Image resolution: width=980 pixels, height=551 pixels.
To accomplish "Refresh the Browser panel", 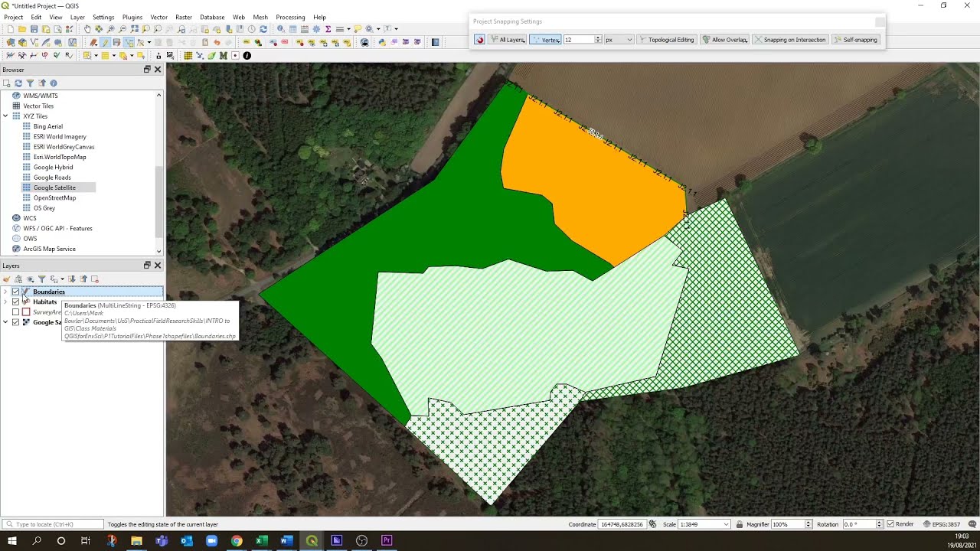I will tap(18, 83).
